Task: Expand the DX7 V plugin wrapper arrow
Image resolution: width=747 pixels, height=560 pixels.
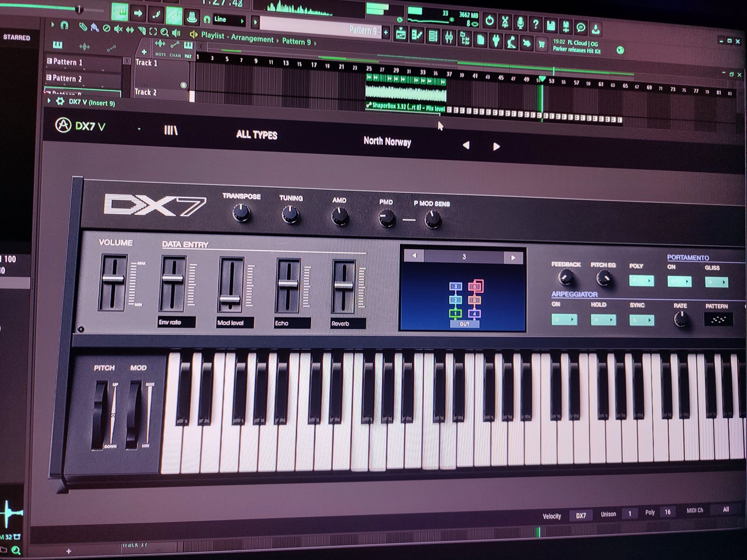Action: click(x=49, y=100)
